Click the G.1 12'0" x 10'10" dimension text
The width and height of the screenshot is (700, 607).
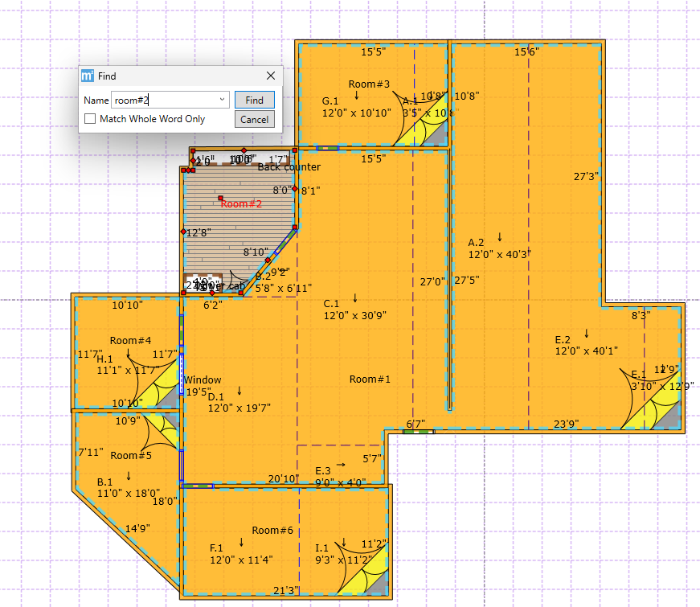point(356,107)
